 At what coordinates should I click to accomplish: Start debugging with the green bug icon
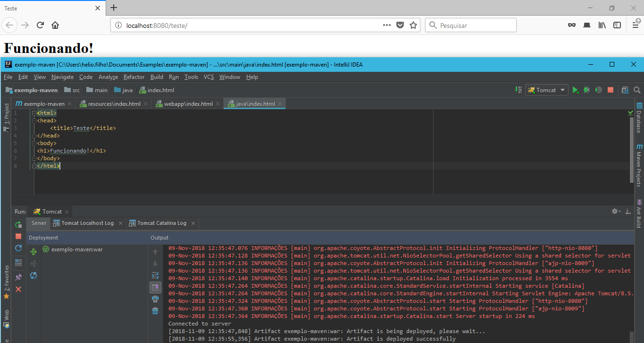click(x=586, y=90)
